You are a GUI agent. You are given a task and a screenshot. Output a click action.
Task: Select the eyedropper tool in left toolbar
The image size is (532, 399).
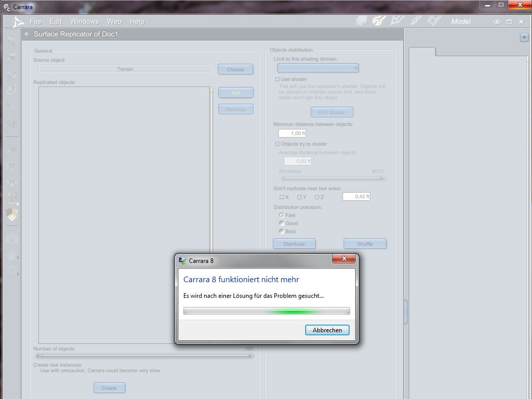click(12, 106)
